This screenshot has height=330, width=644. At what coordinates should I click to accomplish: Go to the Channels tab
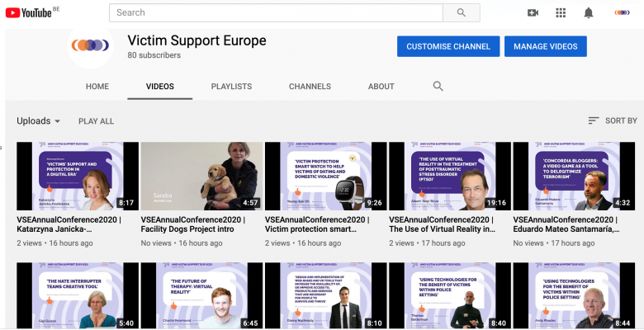[x=310, y=87]
